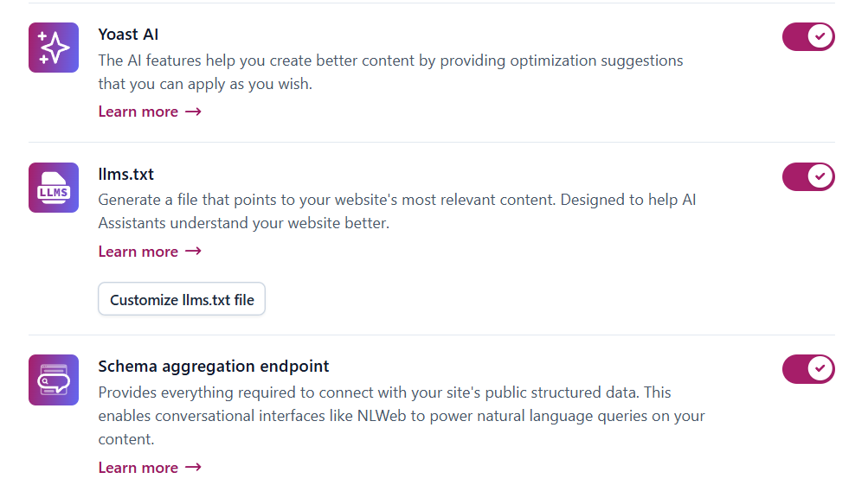Viewport: 868px width, 485px height.
Task: Click the Yoast AI description paragraph
Action: pyautogui.click(x=390, y=73)
